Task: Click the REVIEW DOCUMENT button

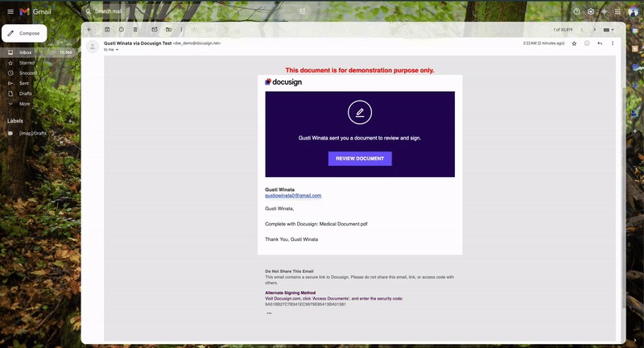Action: tap(360, 159)
